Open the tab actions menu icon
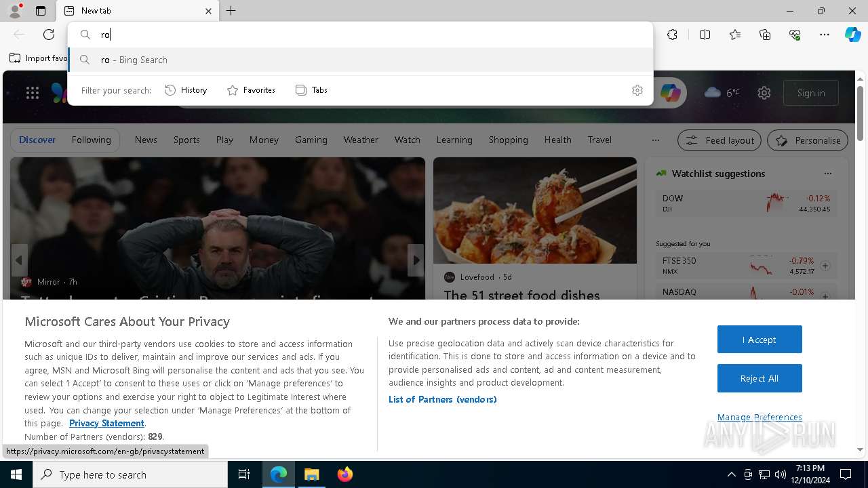 click(41, 11)
